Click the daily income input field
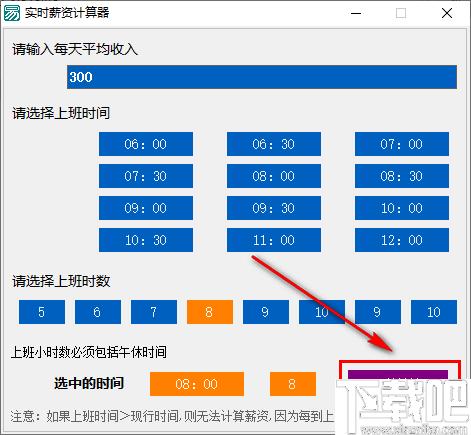471x435 pixels. click(262, 77)
